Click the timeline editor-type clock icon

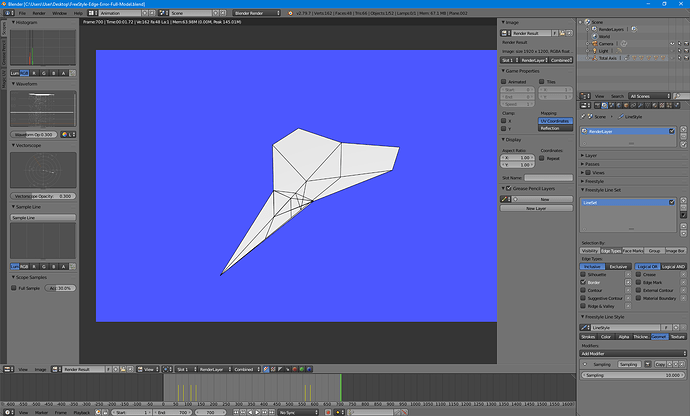click(7, 412)
